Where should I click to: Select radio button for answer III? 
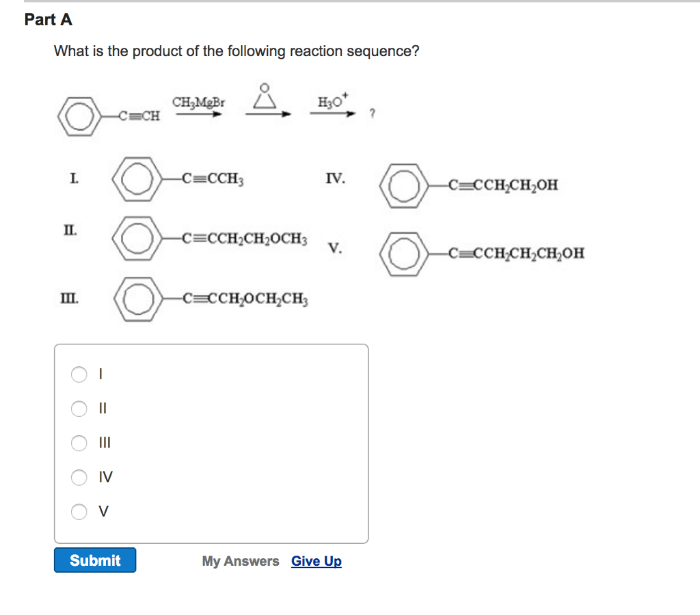[x=79, y=443]
